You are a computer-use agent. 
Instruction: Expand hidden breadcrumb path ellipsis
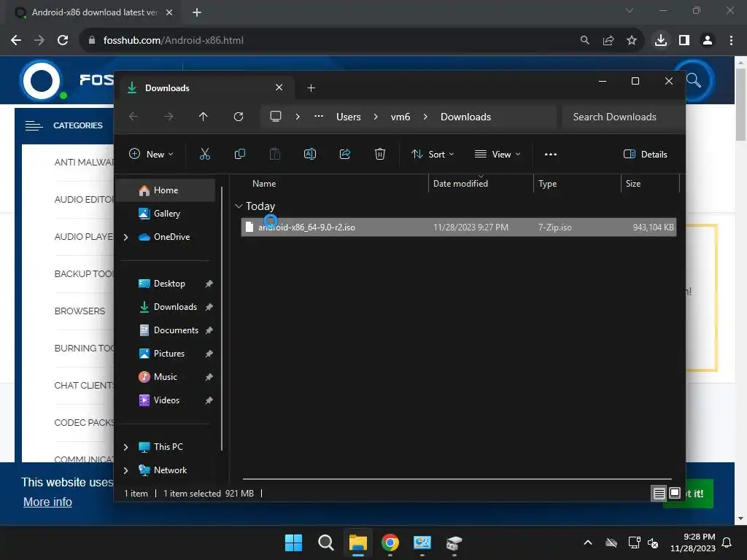(x=319, y=117)
